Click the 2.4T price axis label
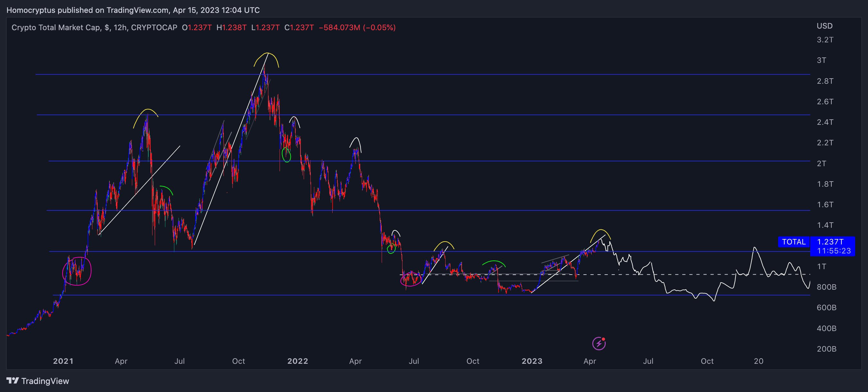The image size is (868, 392). (825, 122)
